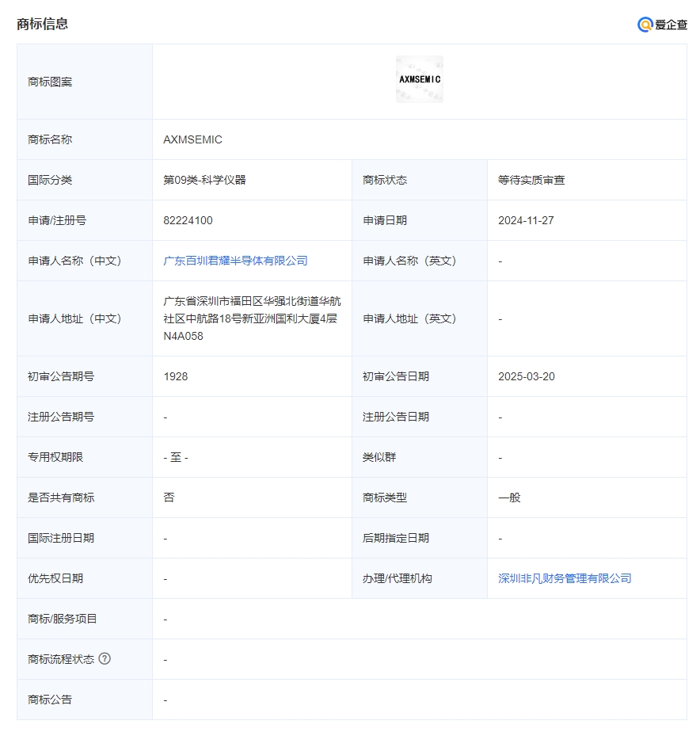Click the 专用权期限 value "- 至 -"
The image size is (700, 732).
point(176,457)
